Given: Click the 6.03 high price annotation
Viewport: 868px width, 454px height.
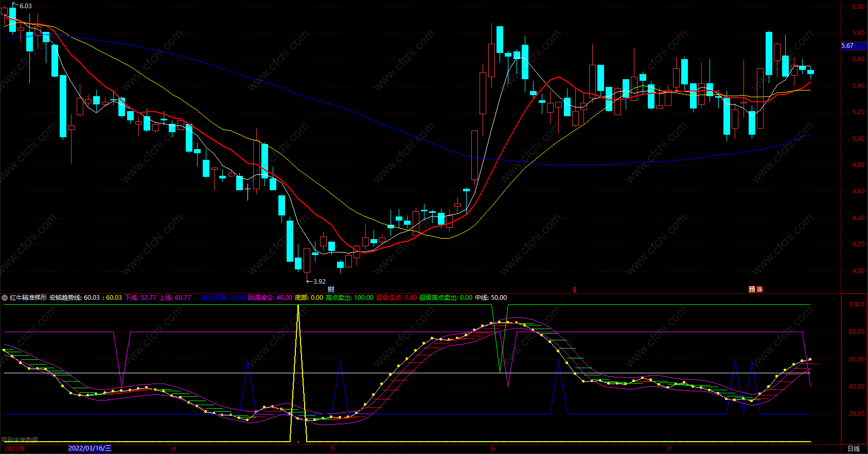Looking at the screenshot, I should click(x=25, y=6).
